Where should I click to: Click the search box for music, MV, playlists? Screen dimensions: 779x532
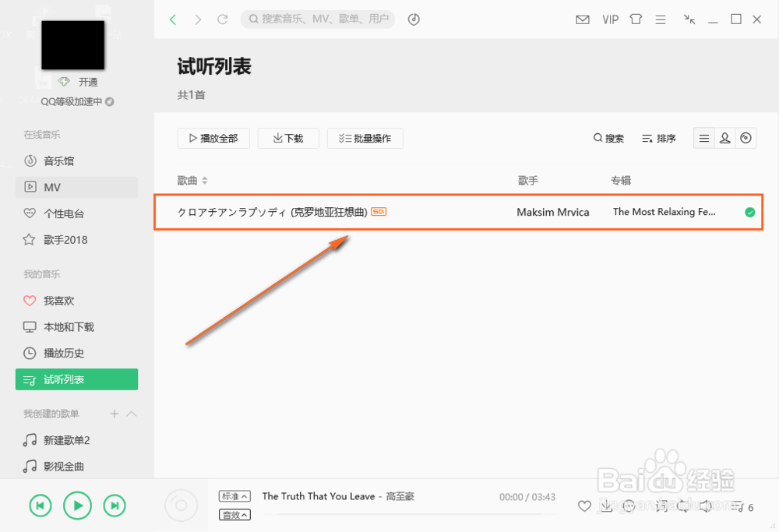click(x=318, y=19)
